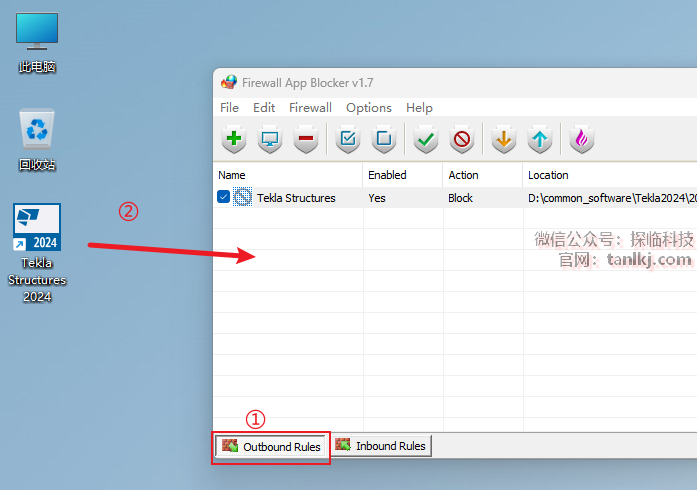Click the purple flame Firewall Settings icon
Image resolution: width=697 pixels, height=490 pixels.
click(581, 139)
